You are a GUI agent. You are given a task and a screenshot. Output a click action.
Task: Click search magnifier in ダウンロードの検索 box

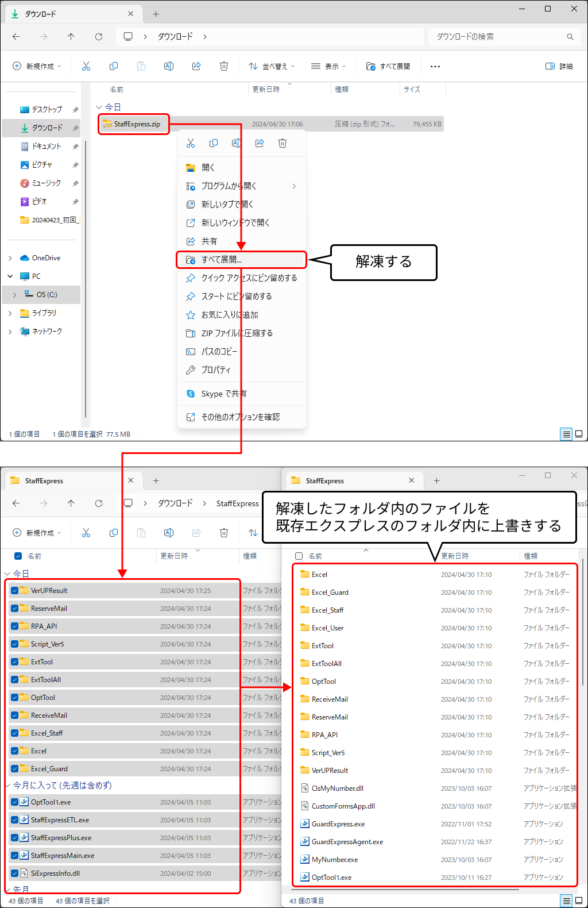[x=570, y=37]
